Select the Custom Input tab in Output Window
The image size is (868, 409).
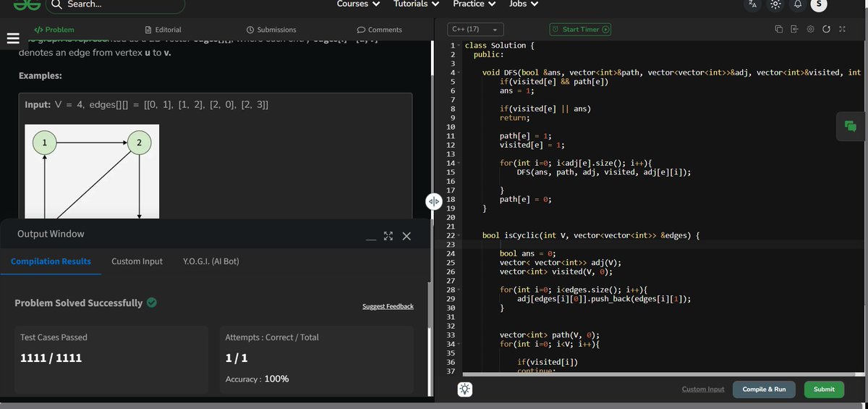tap(137, 261)
